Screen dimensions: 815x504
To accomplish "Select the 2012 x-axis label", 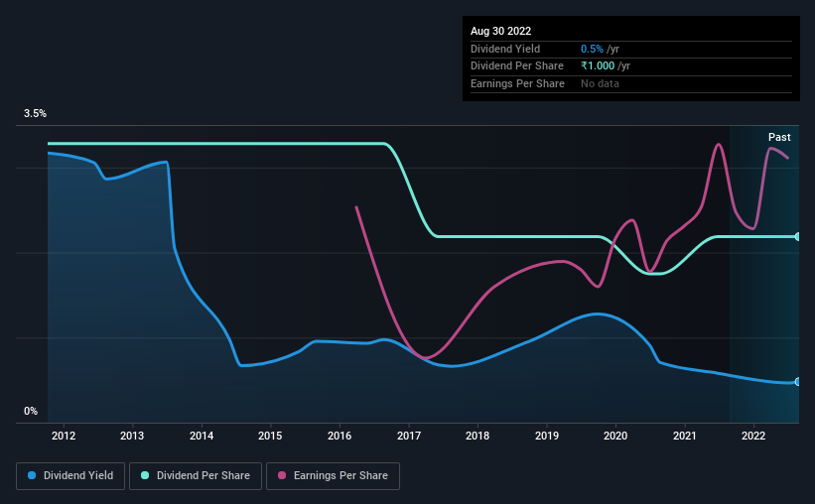I will tap(64, 436).
